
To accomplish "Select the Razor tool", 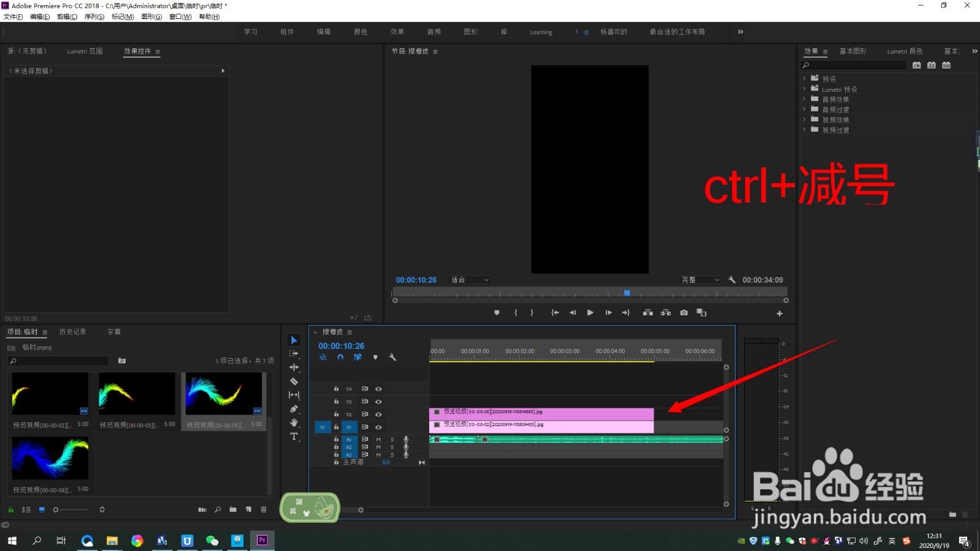I will click(x=294, y=381).
